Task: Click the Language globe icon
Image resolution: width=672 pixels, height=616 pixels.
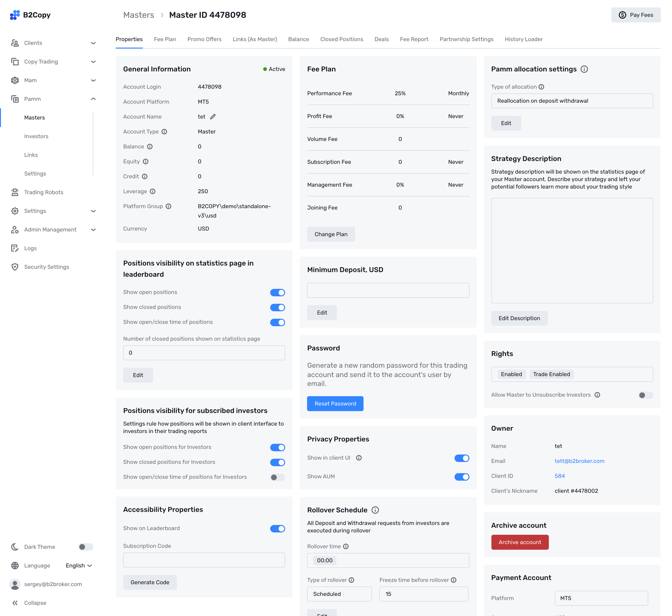Action: coord(15,566)
